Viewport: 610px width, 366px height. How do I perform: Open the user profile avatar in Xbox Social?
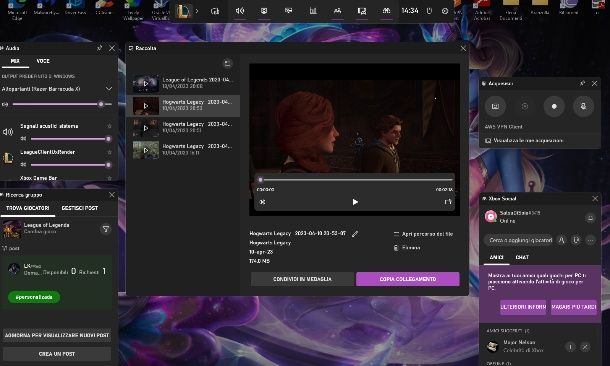pyautogui.click(x=491, y=216)
